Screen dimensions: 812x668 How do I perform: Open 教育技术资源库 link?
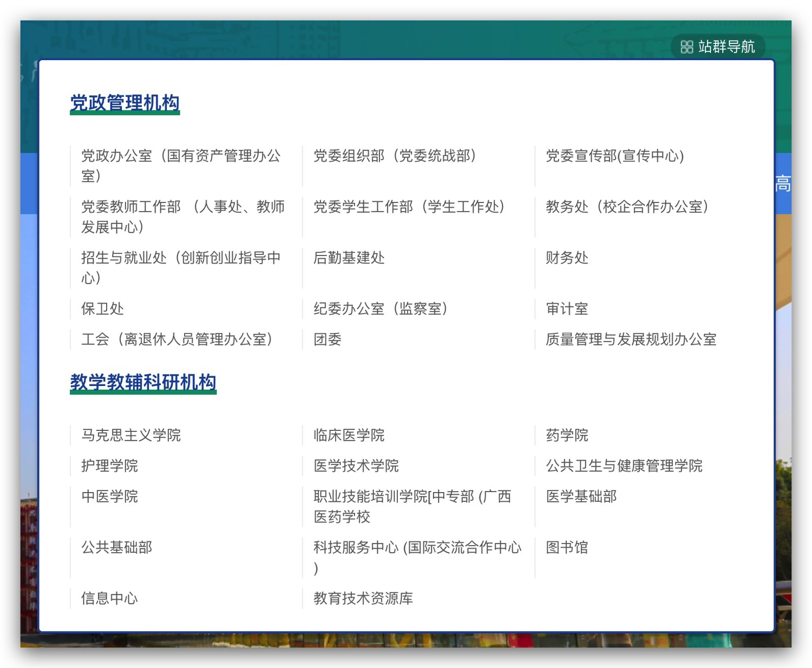click(x=363, y=598)
